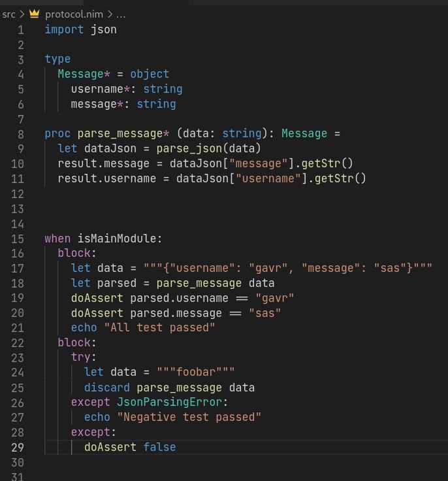
Task: Click the Nim crown file icon in breadcrumbs
Action: [x=35, y=14]
